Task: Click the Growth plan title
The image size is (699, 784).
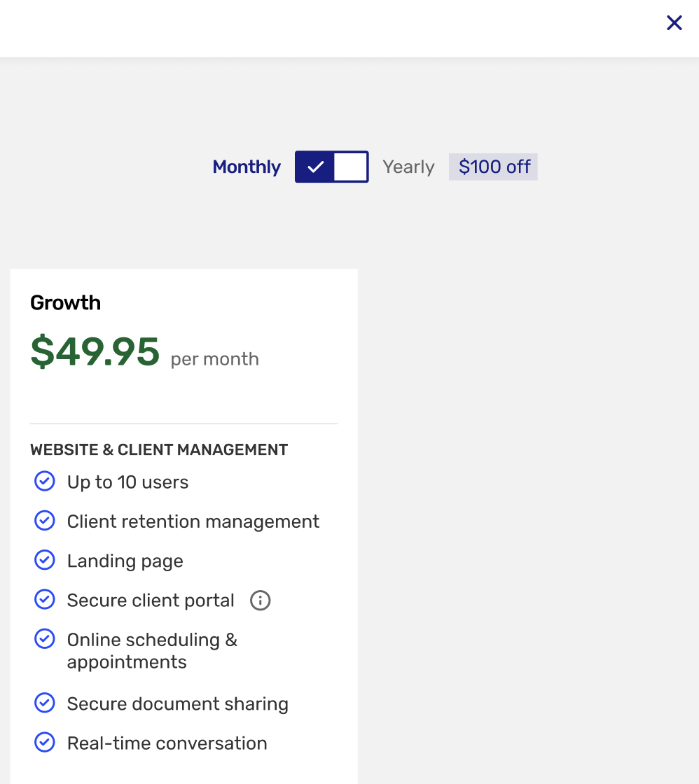Action: pos(65,302)
